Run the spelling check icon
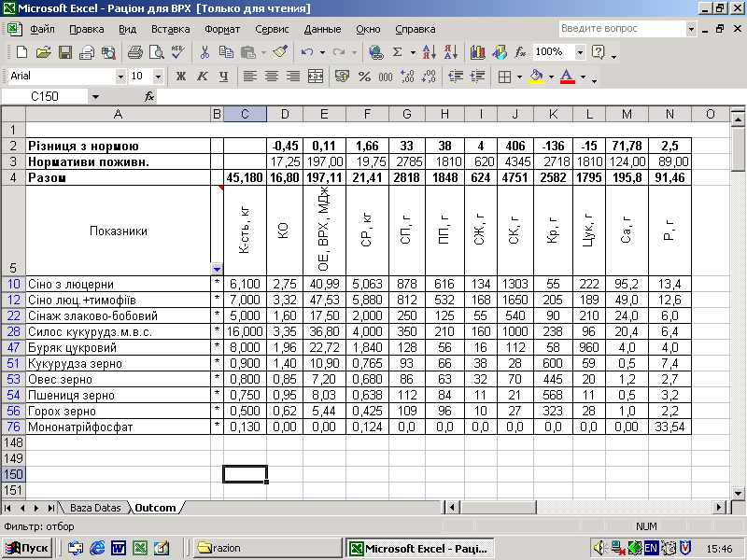Image resolution: width=747 pixels, height=560 pixels. 180,52
